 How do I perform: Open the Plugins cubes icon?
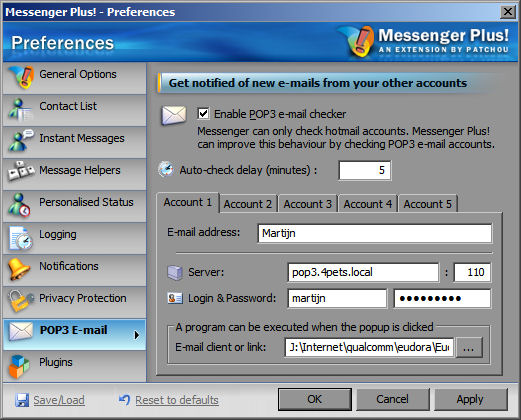19,366
